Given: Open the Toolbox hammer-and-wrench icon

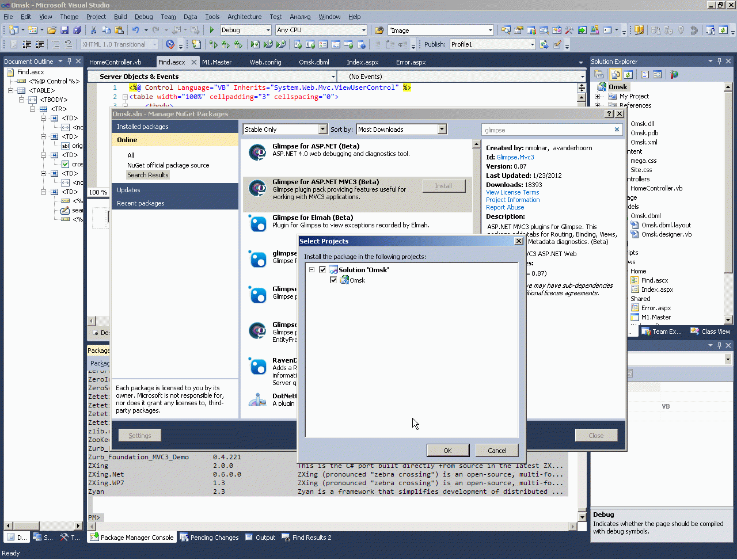Looking at the screenshot, I should coord(569,30).
